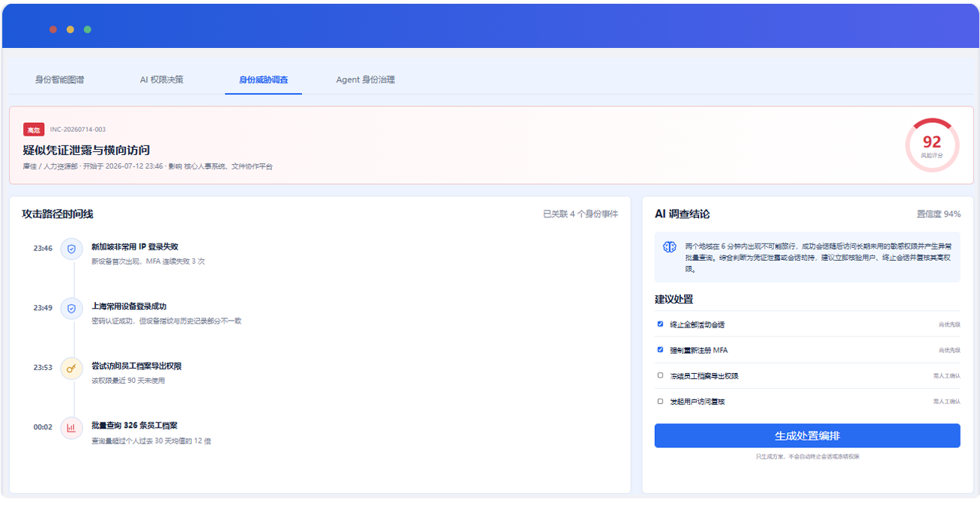Click the AI 调查结论 heading

coord(683,214)
